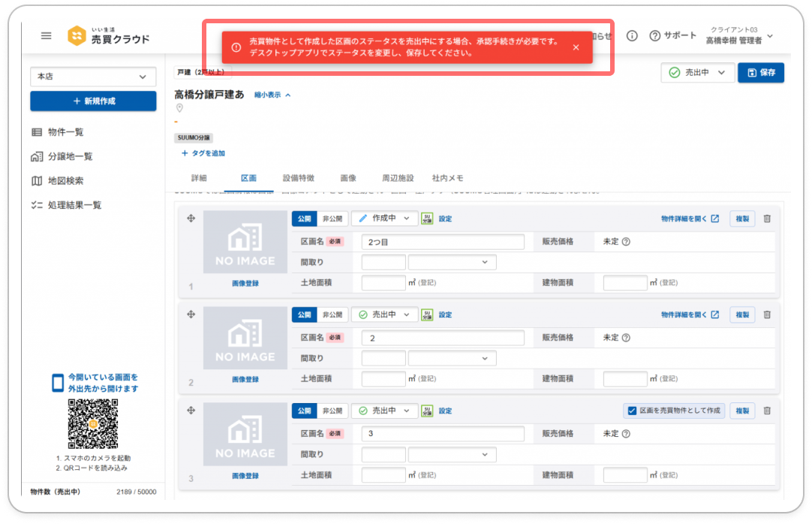The image size is (812, 524).
Task: Switch to the 社内メモ tab
Action: pos(447,178)
